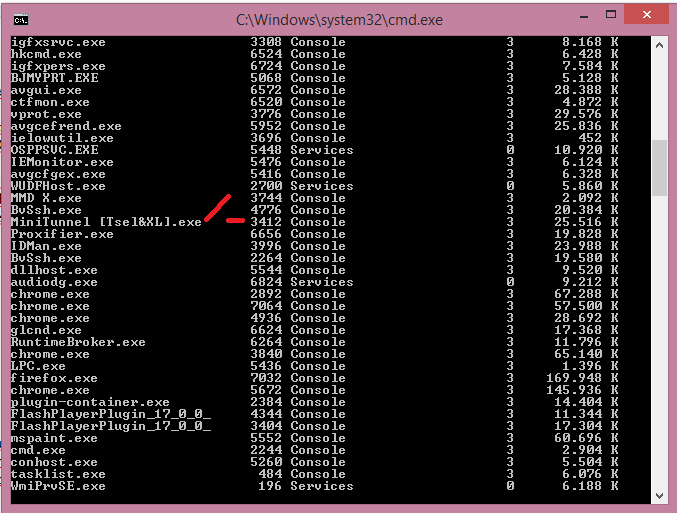This screenshot has width=677, height=513.
Task: Click chrome.exe with PID 3840
Action: tap(50, 355)
